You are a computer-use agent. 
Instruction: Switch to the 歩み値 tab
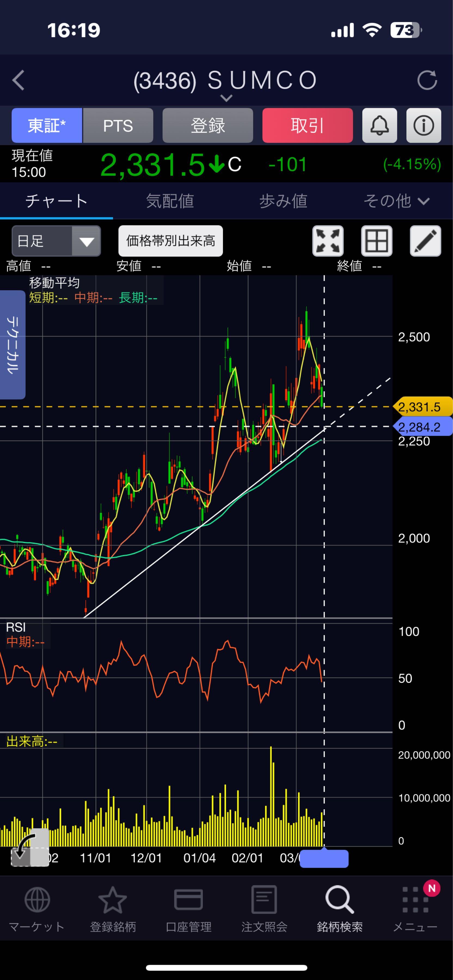pos(283,201)
